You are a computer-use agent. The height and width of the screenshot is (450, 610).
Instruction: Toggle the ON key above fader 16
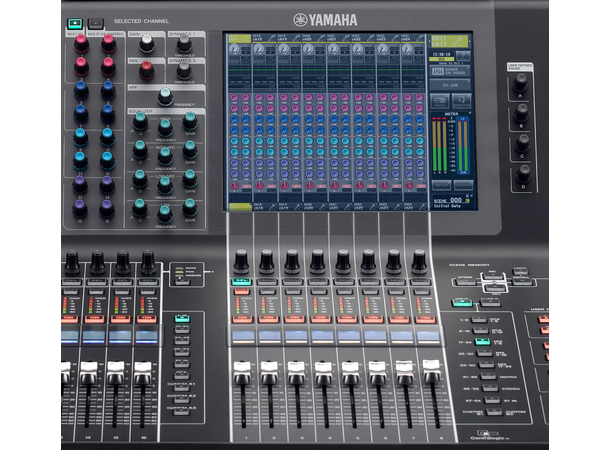147,319
